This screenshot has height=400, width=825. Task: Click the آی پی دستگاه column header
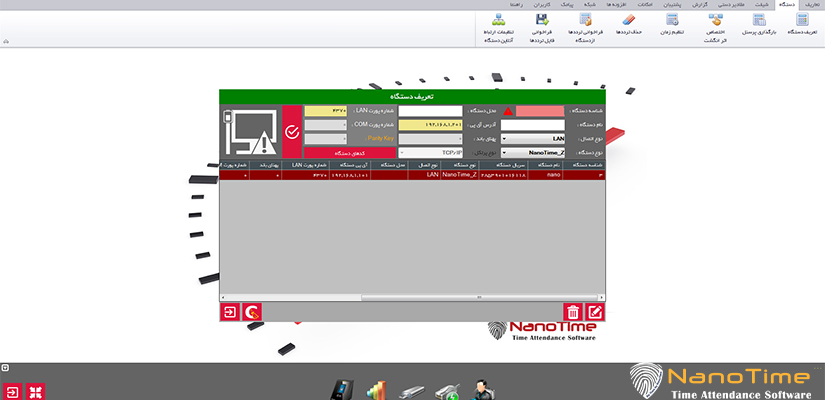pyautogui.click(x=350, y=165)
